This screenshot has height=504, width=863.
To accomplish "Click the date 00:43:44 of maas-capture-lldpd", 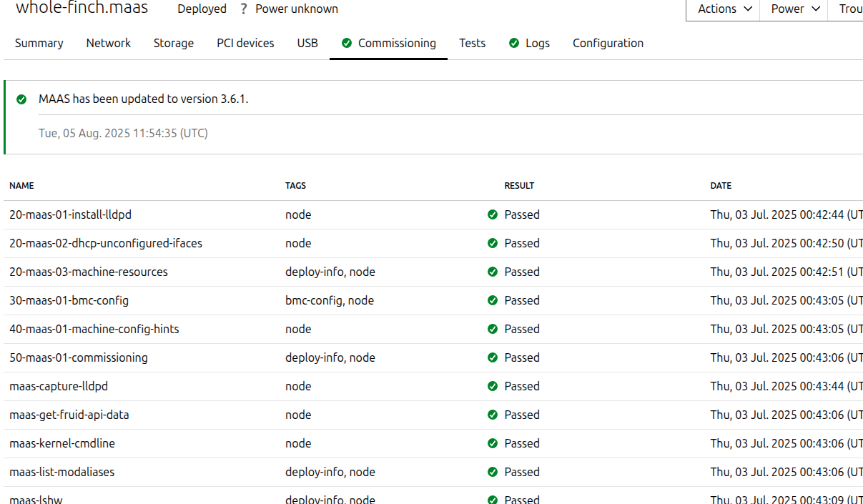I will (x=786, y=386).
